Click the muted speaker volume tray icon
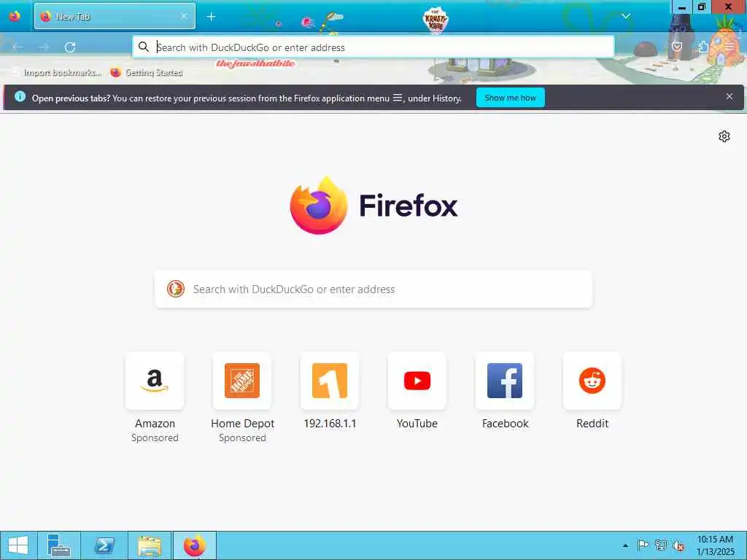747x560 pixels. [679, 545]
